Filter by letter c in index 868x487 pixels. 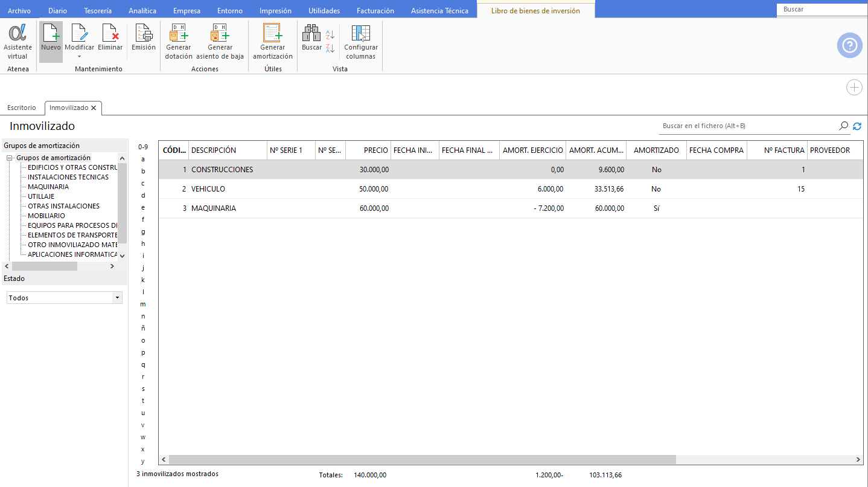(143, 183)
